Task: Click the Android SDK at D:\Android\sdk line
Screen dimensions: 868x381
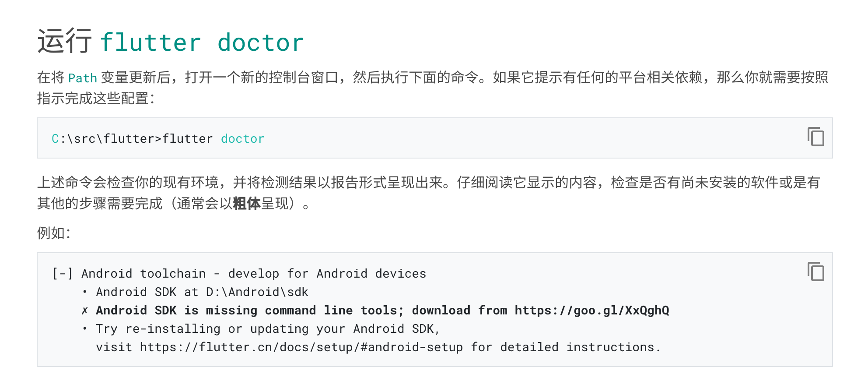Action: [x=202, y=292]
